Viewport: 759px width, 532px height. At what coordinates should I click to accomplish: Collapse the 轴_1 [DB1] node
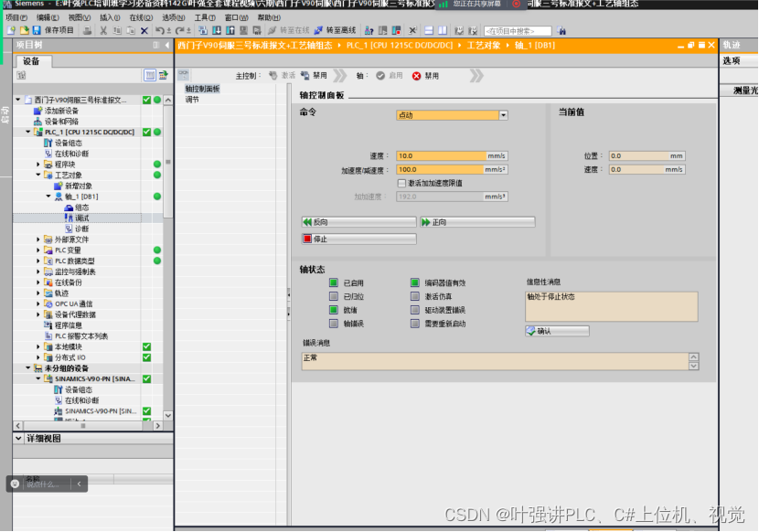pyautogui.click(x=48, y=197)
